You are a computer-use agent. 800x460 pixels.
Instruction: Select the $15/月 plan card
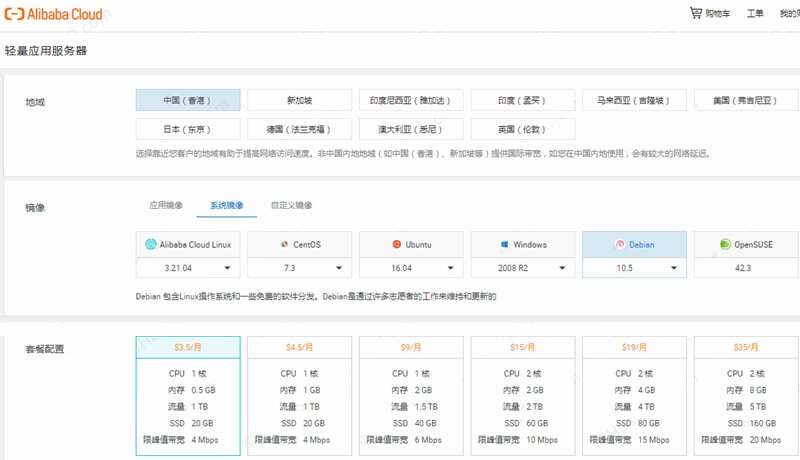click(x=522, y=395)
